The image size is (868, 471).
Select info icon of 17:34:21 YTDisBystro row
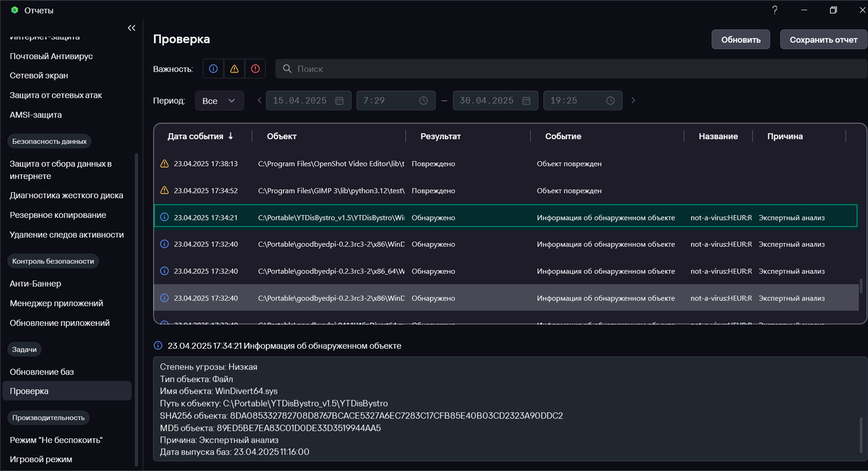click(x=164, y=217)
